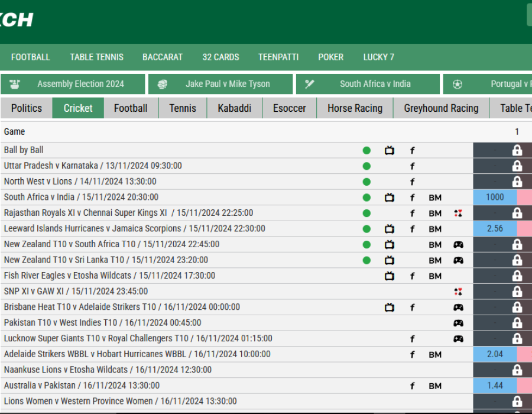The width and height of the screenshot is (532, 414).
Task: Click gamepad icon for Brisbane Heat T10 match
Action: click(x=458, y=308)
